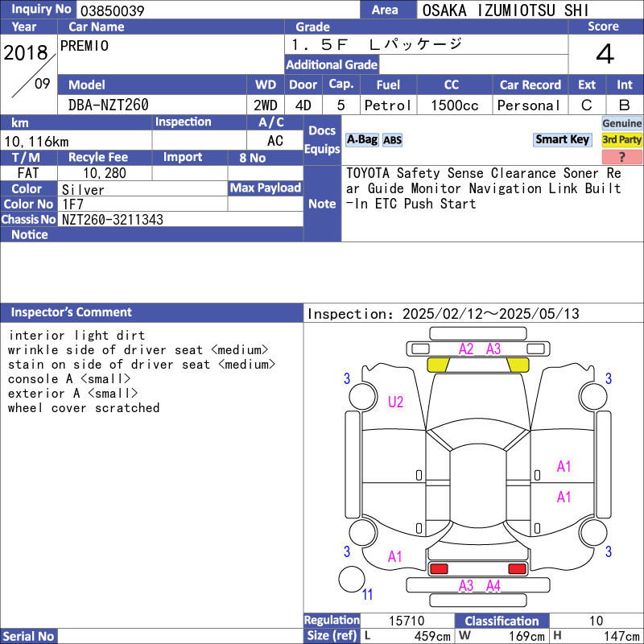
Task: Click the score value 4
Action: (605, 54)
